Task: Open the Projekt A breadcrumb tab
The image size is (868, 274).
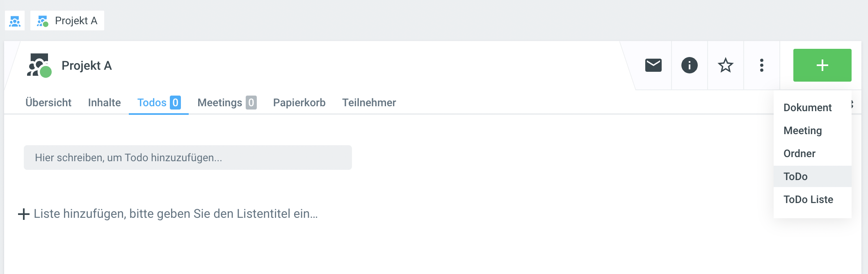Action: pos(67,21)
